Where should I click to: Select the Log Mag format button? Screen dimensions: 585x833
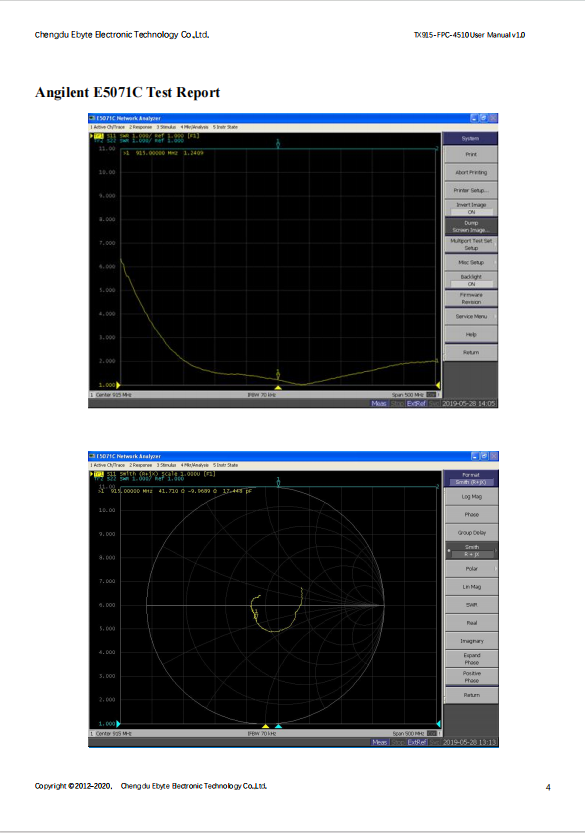click(471, 496)
